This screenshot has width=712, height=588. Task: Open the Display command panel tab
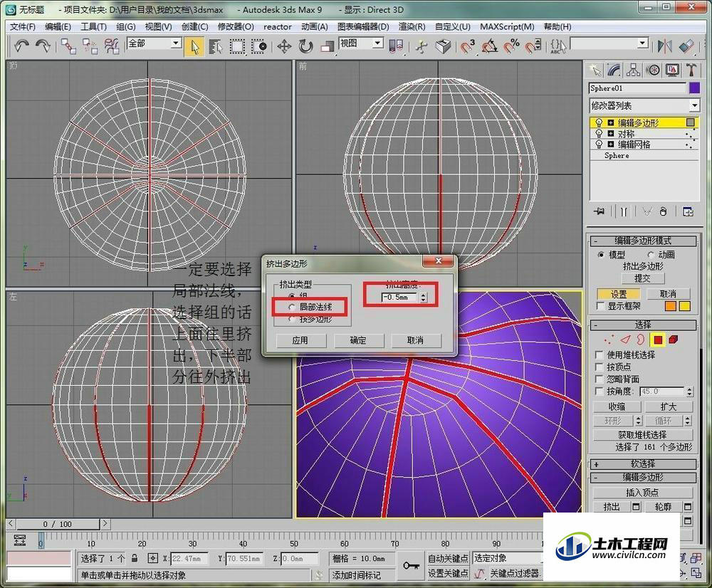pyautogui.click(x=672, y=70)
